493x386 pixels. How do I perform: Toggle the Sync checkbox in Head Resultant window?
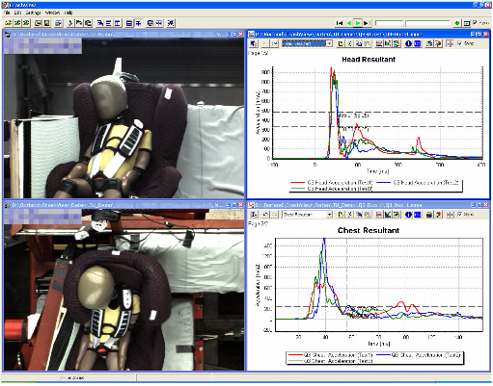(x=460, y=43)
